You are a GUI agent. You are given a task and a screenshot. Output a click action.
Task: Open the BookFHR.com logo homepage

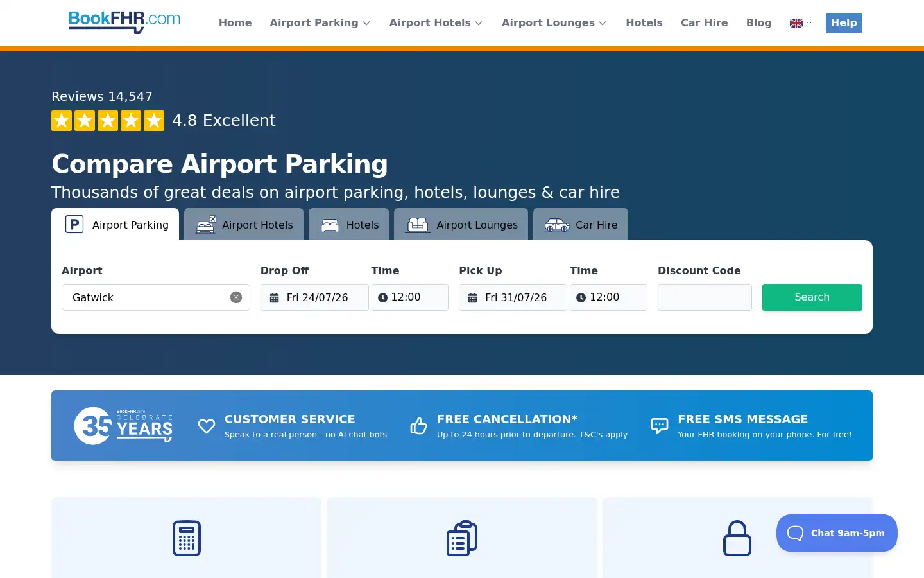(x=124, y=22)
